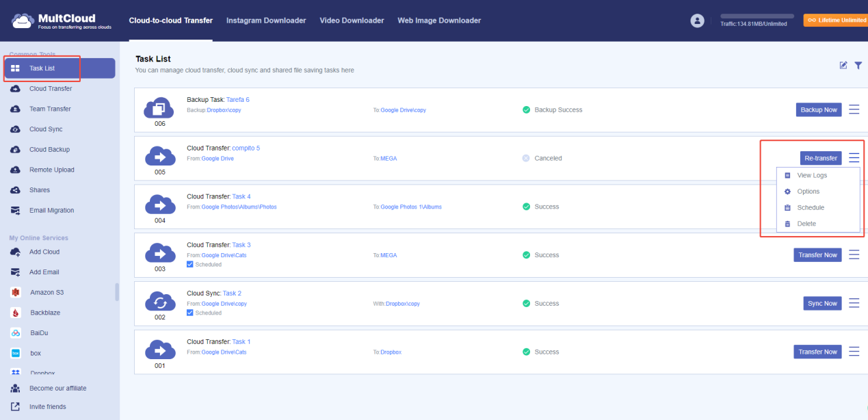The width and height of the screenshot is (868, 420).
Task: Collapse hamburger menu for compito 5 task
Action: [854, 158]
